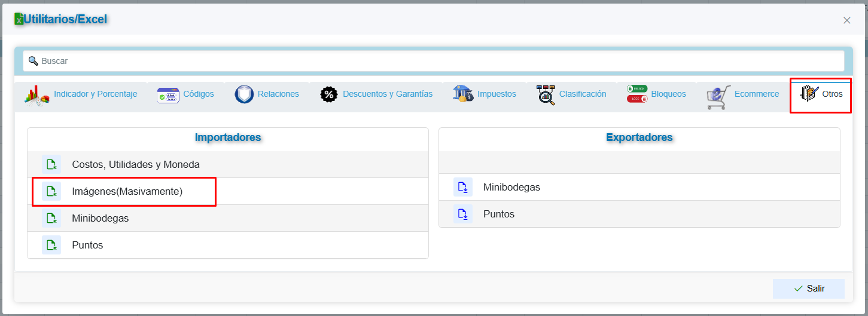This screenshot has height=316, width=868.
Task: Click the Exportadores heading
Action: pyautogui.click(x=639, y=137)
